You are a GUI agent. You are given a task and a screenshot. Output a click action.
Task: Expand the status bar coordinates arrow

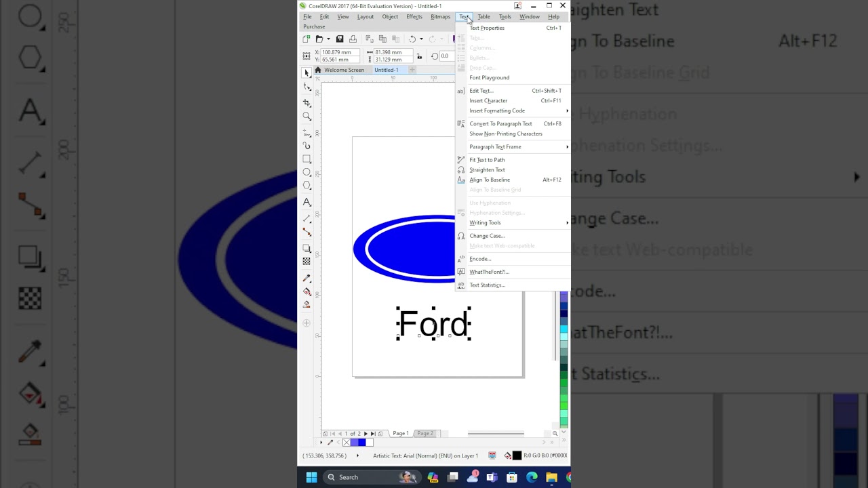tap(357, 455)
